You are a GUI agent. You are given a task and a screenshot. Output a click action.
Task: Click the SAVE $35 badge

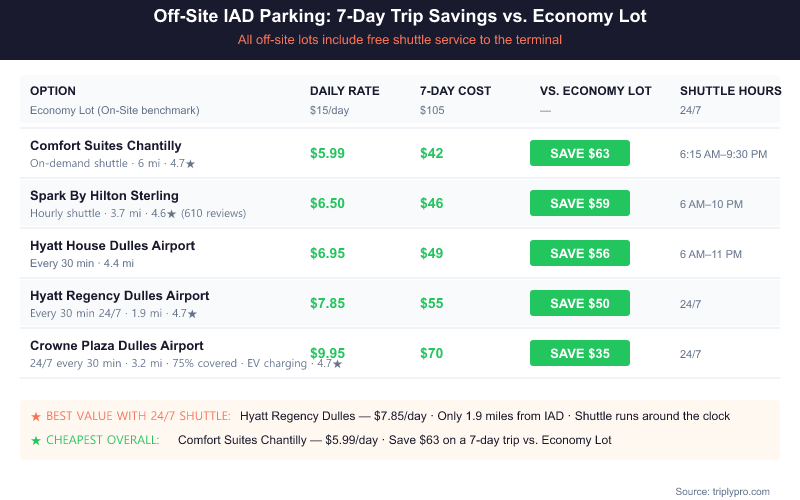580,353
